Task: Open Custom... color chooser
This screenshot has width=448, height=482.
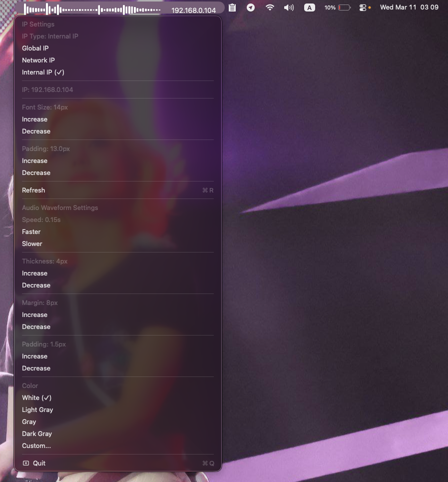Action: tap(36, 445)
